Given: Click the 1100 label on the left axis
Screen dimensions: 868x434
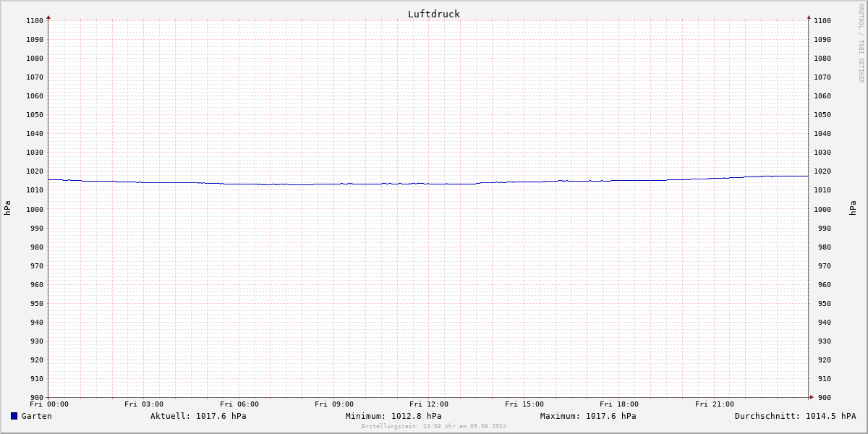Looking at the screenshot, I should (35, 21).
